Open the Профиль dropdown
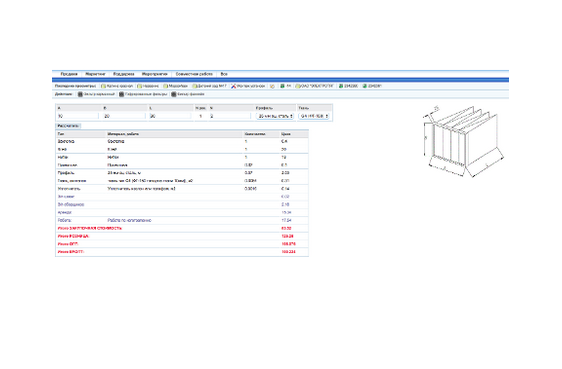The image size is (562, 369). pos(275,116)
